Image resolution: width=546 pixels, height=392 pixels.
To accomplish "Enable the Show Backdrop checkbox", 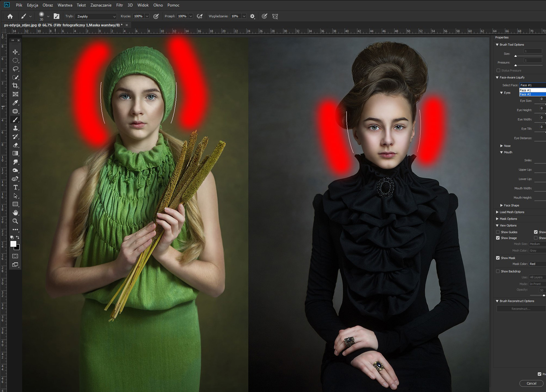I will pos(498,271).
